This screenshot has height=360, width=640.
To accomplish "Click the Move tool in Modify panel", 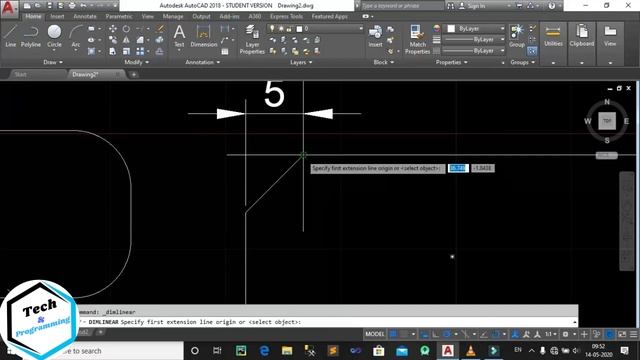I will tap(113, 29).
